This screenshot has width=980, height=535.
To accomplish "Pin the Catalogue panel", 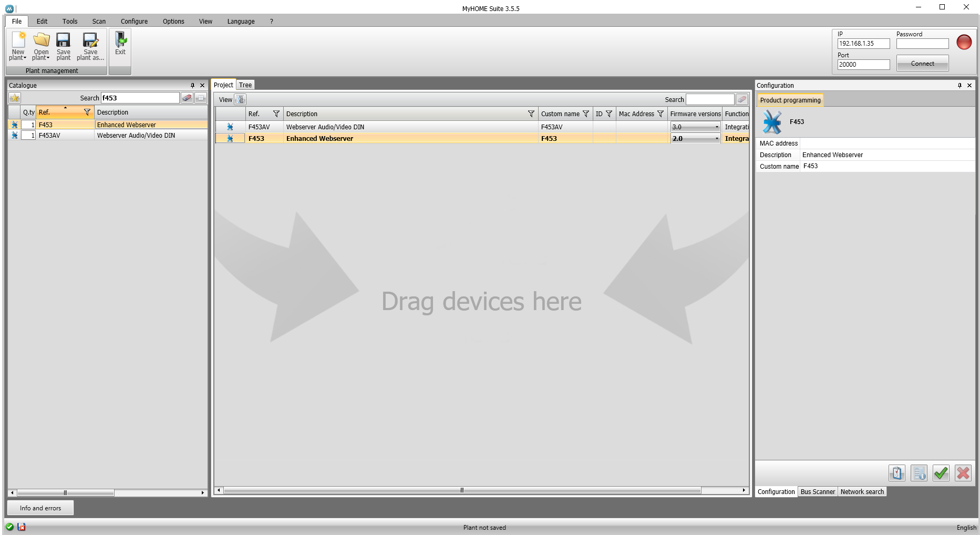I will coord(192,85).
